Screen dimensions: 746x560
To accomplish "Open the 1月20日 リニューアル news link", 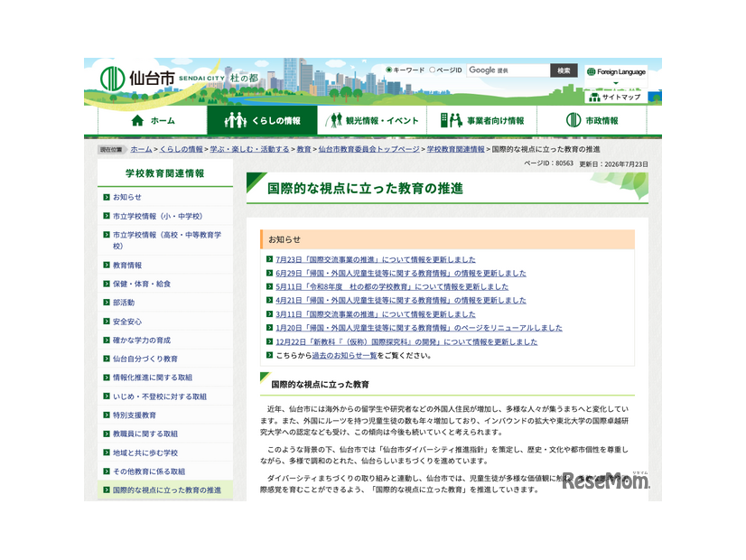I will [x=419, y=328].
